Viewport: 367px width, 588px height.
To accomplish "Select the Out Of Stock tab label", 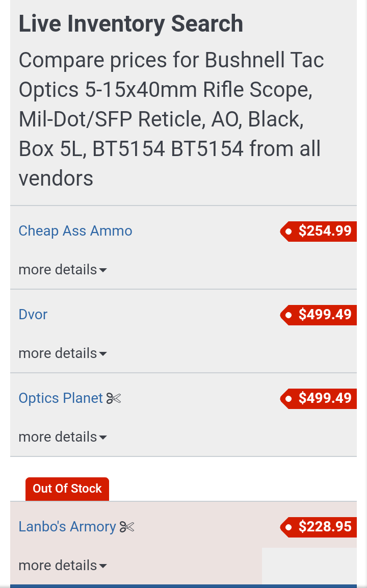I will pyautogui.click(x=67, y=489).
